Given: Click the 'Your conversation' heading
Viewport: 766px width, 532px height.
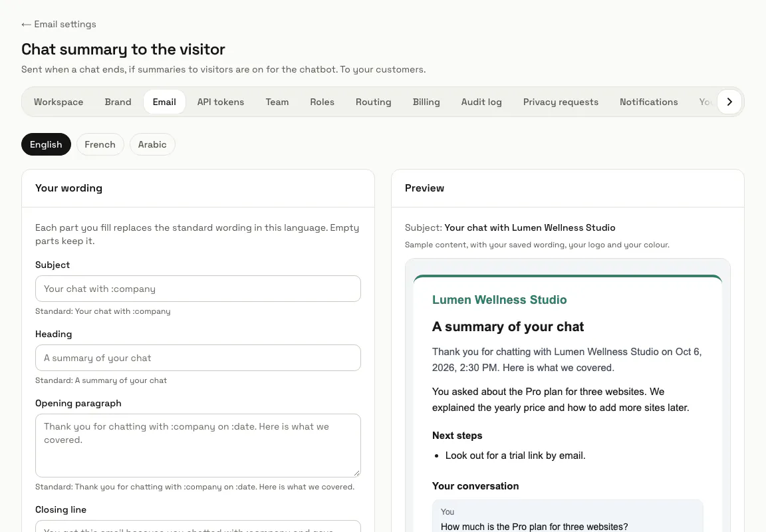Looking at the screenshot, I should pyautogui.click(x=475, y=486).
